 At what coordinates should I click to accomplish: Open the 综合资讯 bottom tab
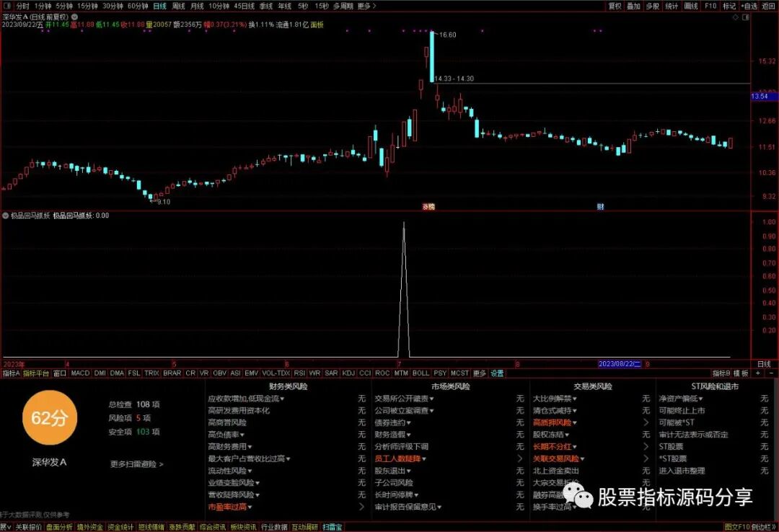(213, 527)
